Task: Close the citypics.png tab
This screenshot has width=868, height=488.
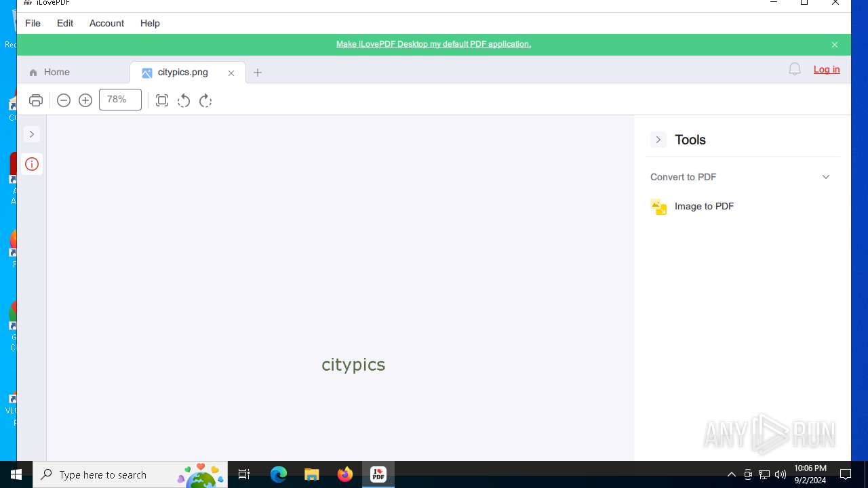Action: tap(231, 73)
